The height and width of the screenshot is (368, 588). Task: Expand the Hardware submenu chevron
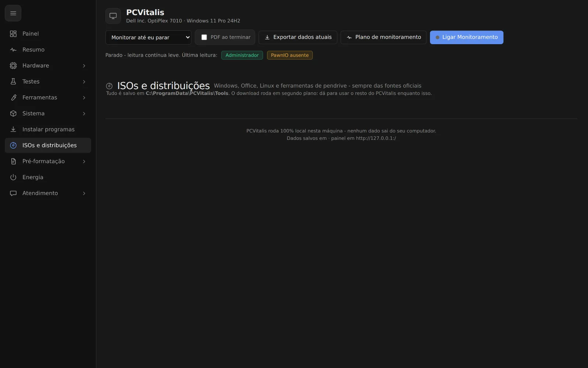(84, 66)
